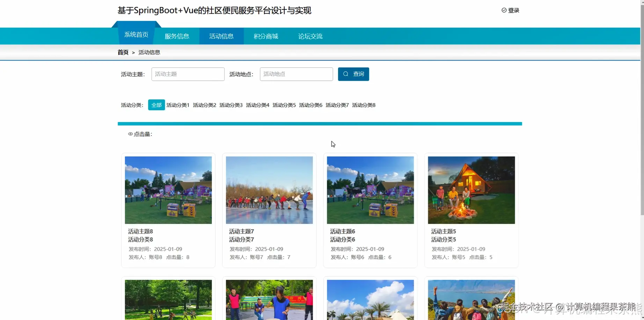Open the 活动主题8 activity card image
Viewport: 644px width, 320px height.
click(x=168, y=190)
